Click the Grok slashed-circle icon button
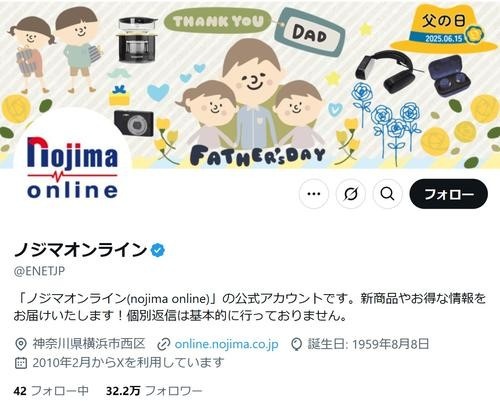The image size is (500, 401). click(x=351, y=194)
